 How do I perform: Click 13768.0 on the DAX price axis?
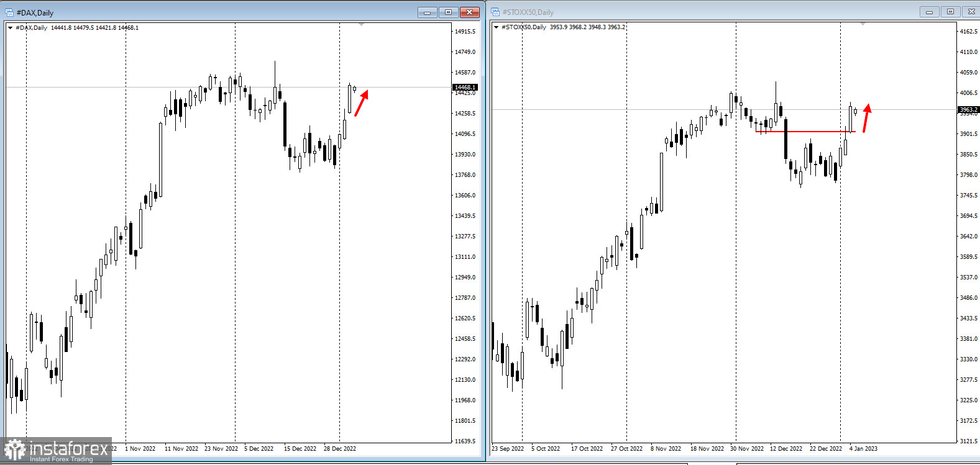(465, 175)
